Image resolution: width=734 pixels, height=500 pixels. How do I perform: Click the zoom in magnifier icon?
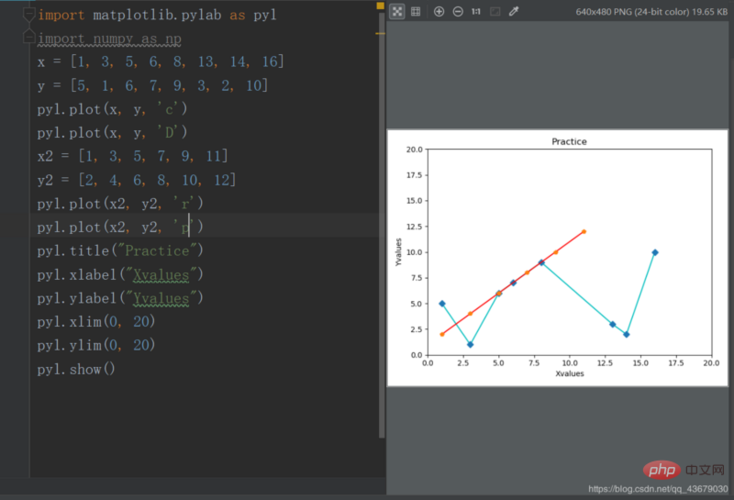coord(439,12)
